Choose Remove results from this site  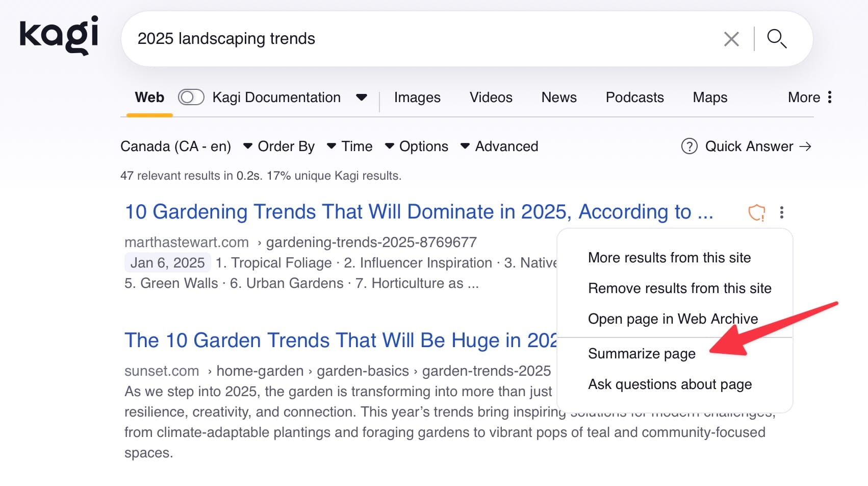pyautogui.click(x=680, y=288)
